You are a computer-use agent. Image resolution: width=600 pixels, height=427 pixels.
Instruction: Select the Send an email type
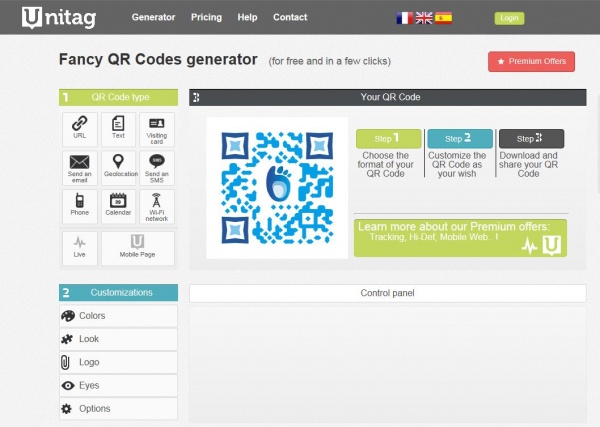coord(80,168)
